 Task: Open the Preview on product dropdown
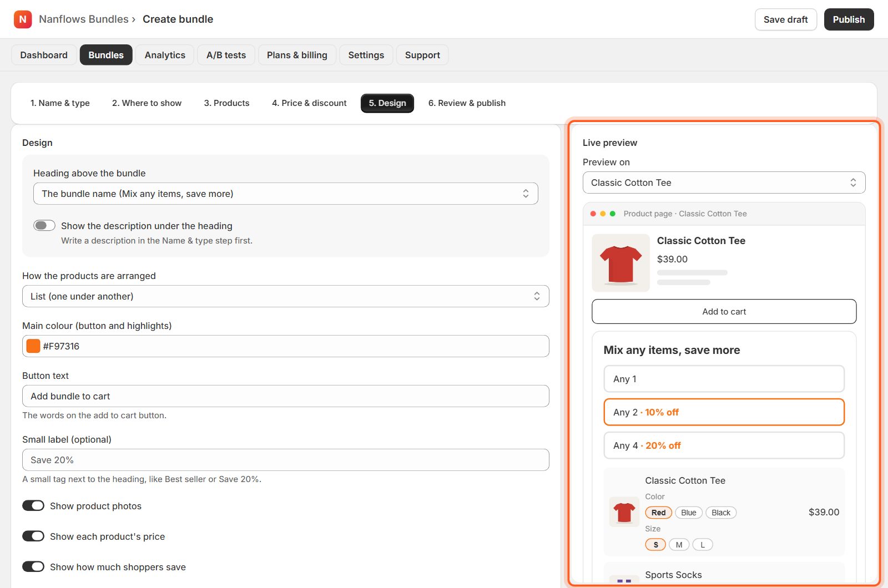click(724, 183)
